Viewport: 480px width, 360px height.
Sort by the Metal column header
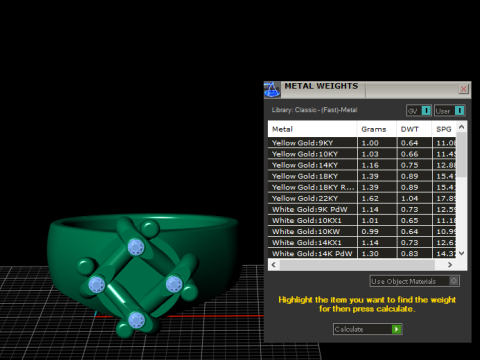click(312, 129)
